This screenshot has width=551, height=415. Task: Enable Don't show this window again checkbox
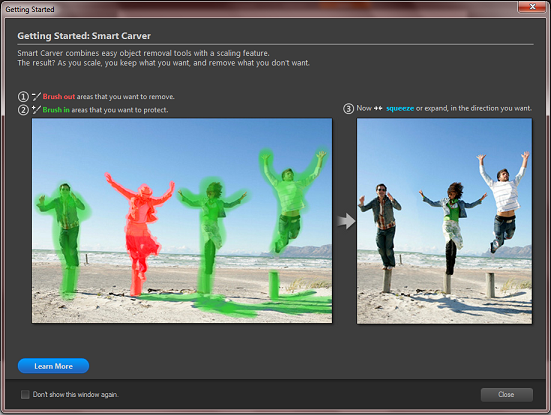25,394
